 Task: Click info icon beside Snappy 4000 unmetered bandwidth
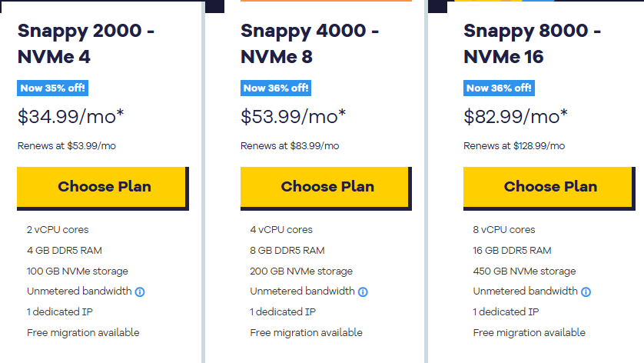tap(363, 292)
